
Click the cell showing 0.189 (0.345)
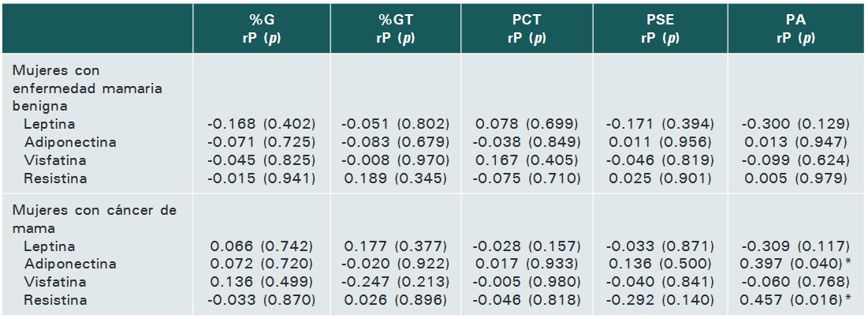click(x=395, y=178)
